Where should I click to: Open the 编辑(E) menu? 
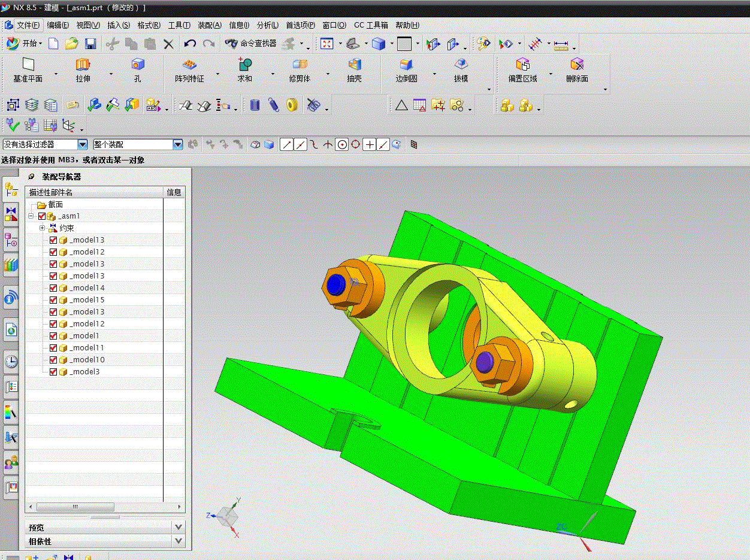(58, 25)
